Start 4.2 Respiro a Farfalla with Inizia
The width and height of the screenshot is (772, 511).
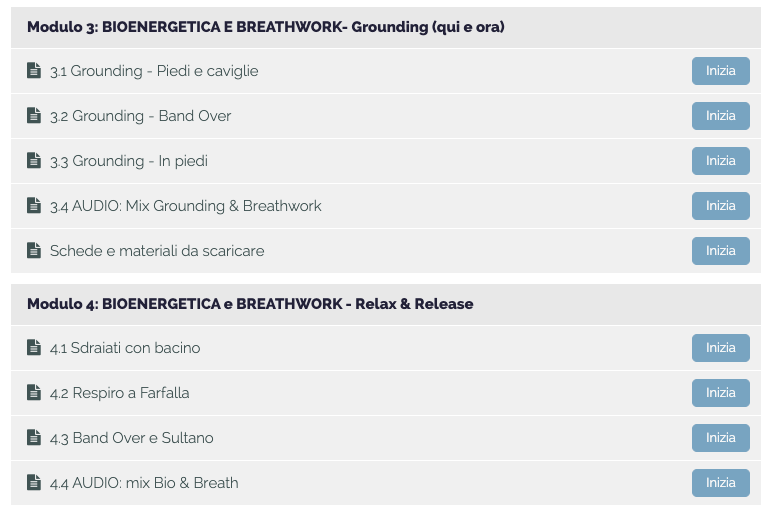[x=720, y=393]
